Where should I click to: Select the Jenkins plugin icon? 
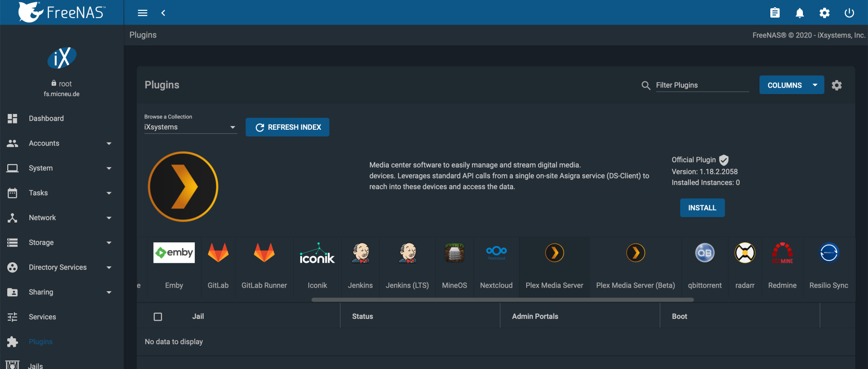[360, 253]
